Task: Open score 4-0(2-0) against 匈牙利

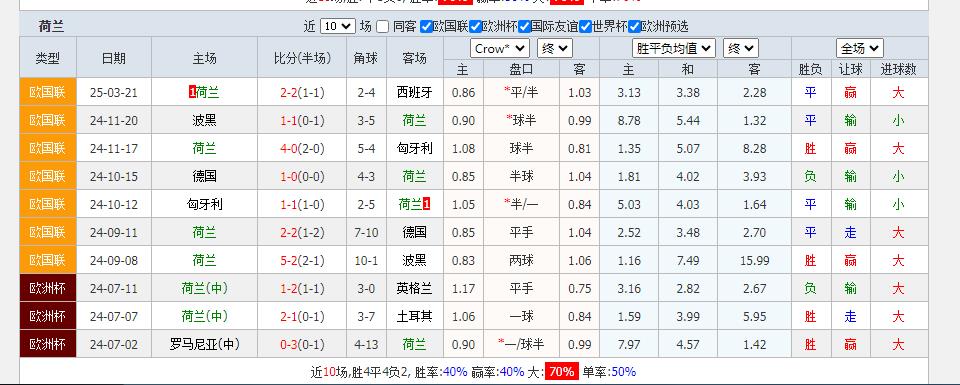Action: 302,148
